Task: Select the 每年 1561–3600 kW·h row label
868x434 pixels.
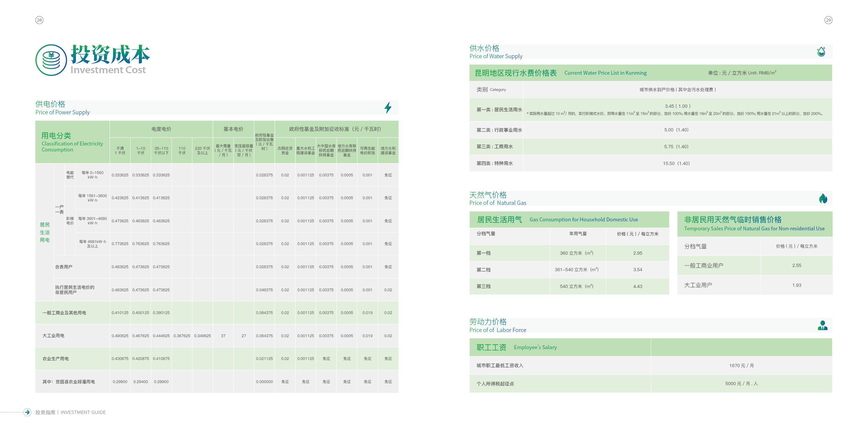Action: [x=92, y=198]
